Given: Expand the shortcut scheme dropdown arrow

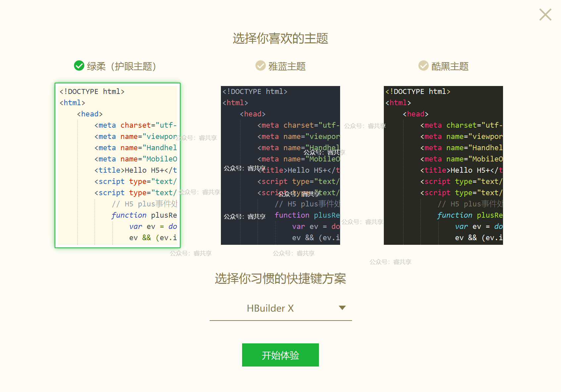Looking at the screenshot, I should point(342,308).
